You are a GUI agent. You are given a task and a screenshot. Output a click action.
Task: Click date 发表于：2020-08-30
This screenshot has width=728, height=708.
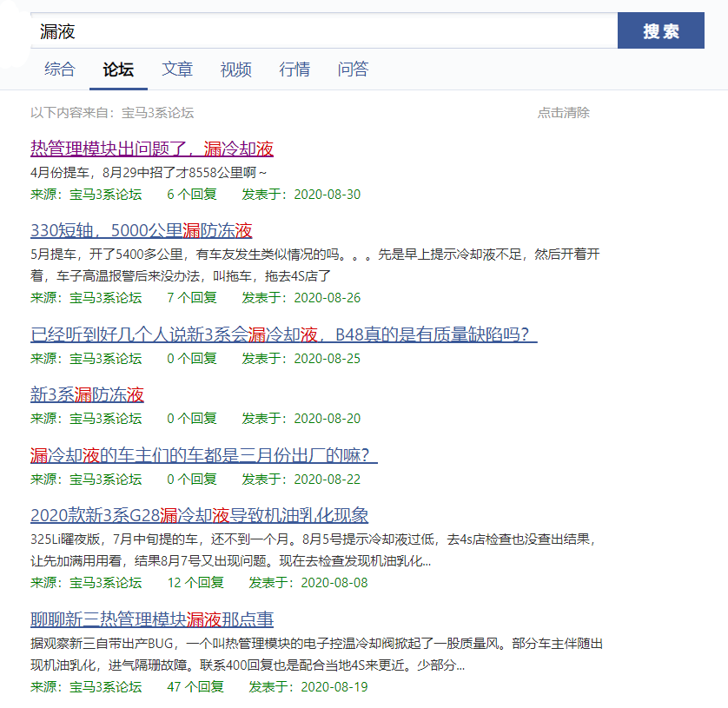[301, 194]
